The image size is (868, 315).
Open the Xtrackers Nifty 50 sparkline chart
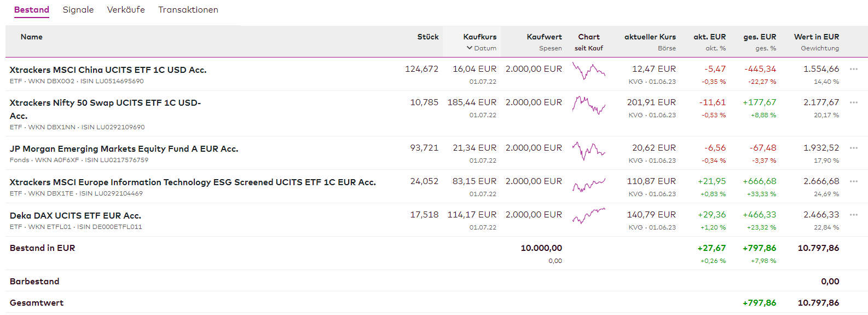pos(588,104)
